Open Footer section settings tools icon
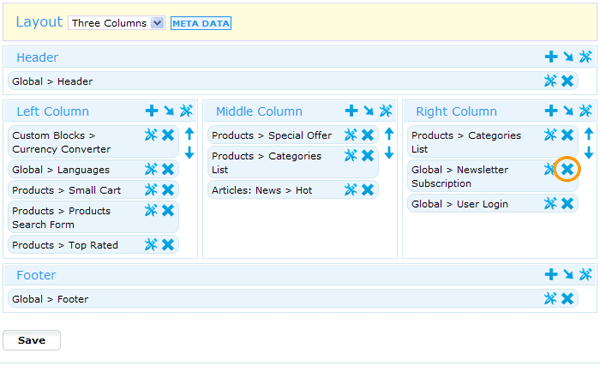The image size is (600, 366). coord(585,274)
